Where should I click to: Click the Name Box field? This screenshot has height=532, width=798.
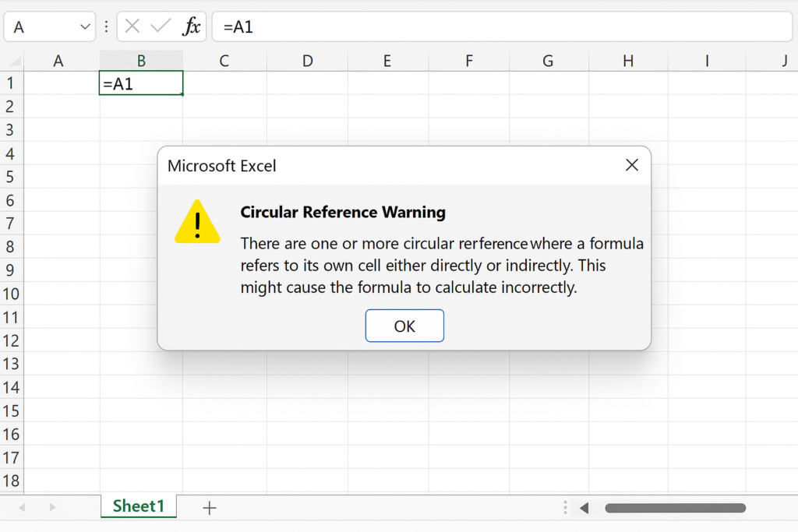[x=43, y=27]
